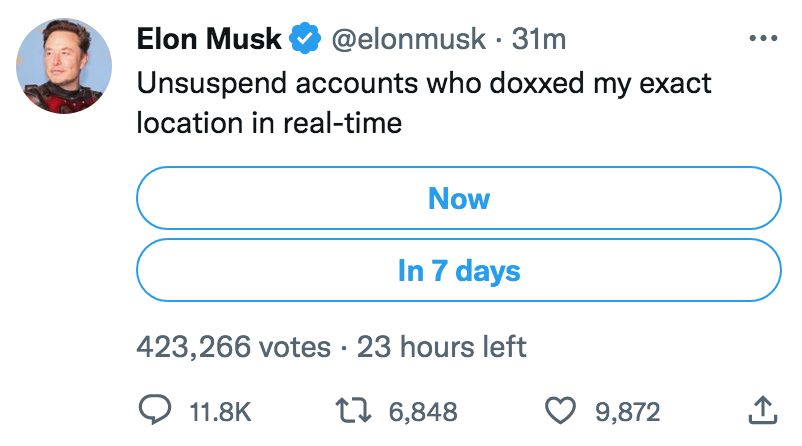Open the share tweet upload icon
Image resolution: width=802 pixels, height=446 pixels.
[761, 408]
